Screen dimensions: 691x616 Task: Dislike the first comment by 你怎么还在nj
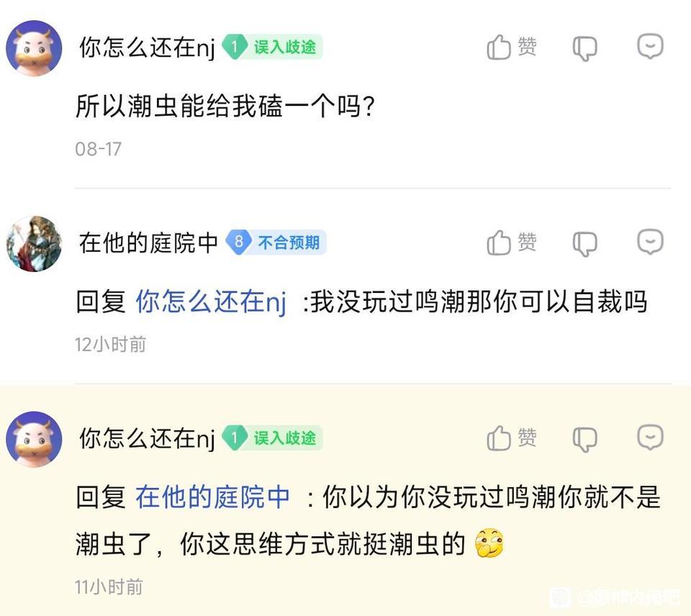584,49
